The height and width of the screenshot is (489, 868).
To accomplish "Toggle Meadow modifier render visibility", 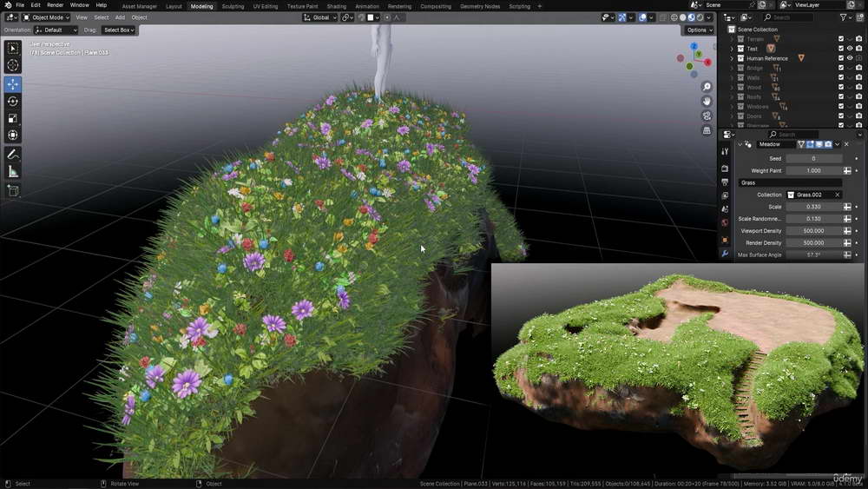I will [828, 144].
